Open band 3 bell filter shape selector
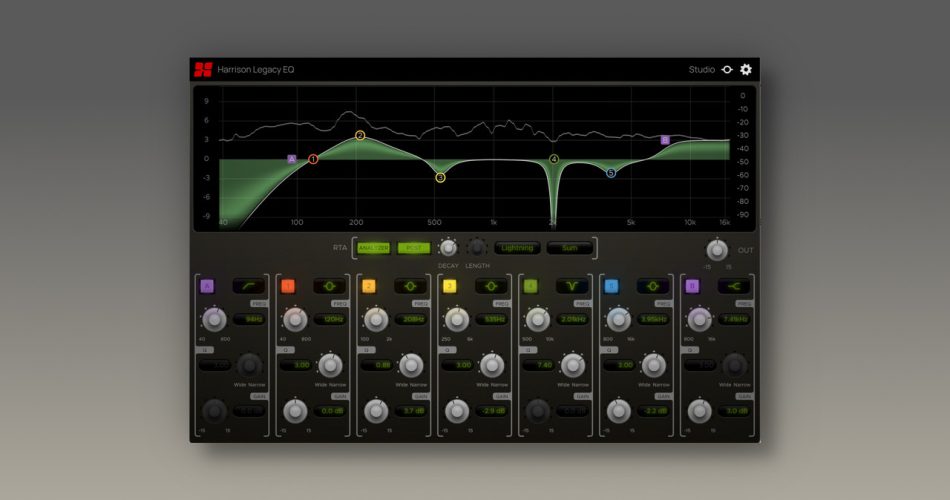This screenshot has width=950, height=500. pos(491,286)
